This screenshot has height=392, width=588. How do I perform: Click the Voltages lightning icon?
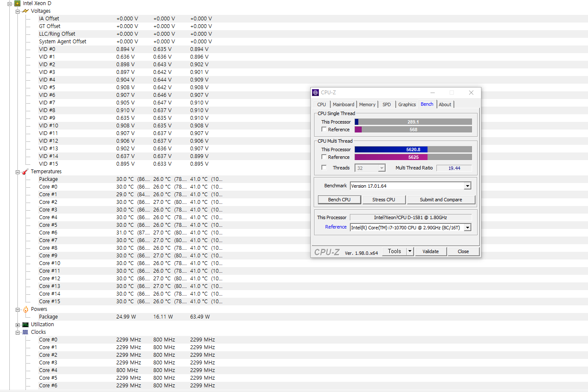pos(25,11)
